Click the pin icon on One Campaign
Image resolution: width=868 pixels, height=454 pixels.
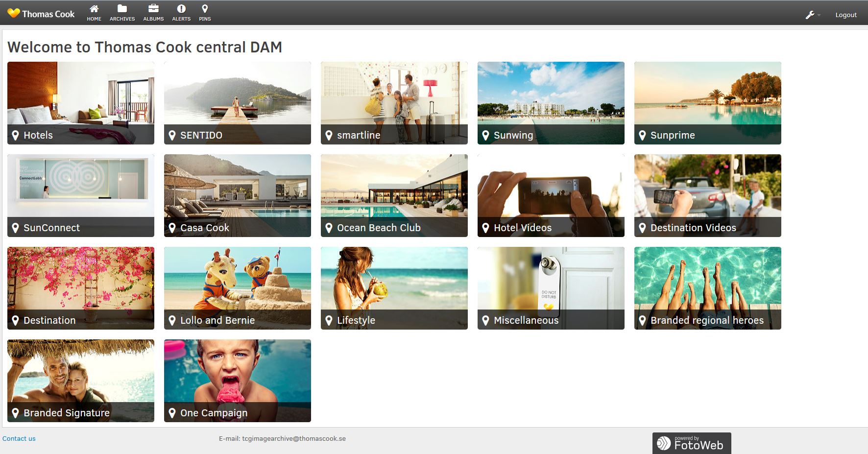172,413
